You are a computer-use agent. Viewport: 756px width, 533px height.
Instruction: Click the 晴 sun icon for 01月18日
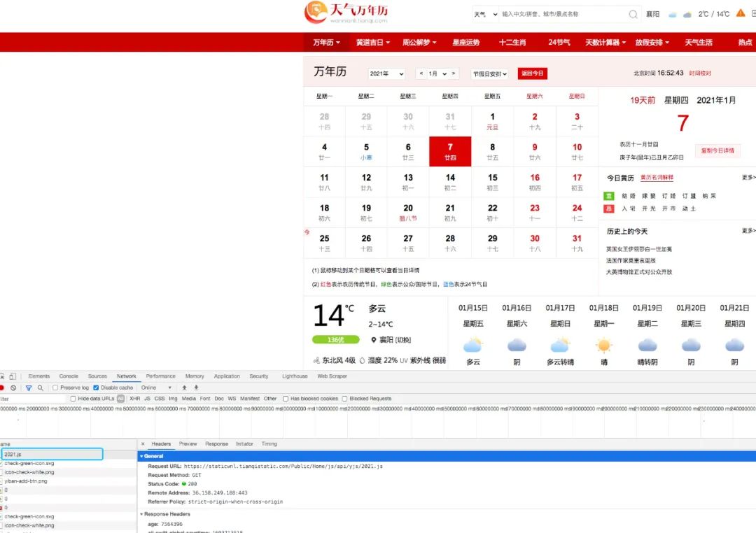click(x=603, y=345)
